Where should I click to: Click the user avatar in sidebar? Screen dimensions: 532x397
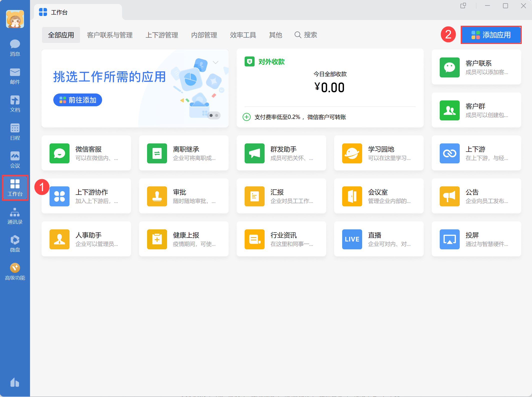click(15, 19)
